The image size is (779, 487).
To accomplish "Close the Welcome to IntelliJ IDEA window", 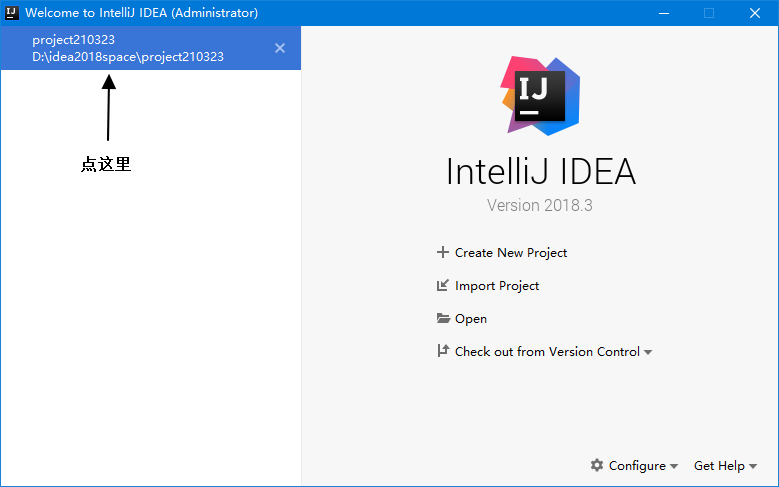I will [755, 13].
